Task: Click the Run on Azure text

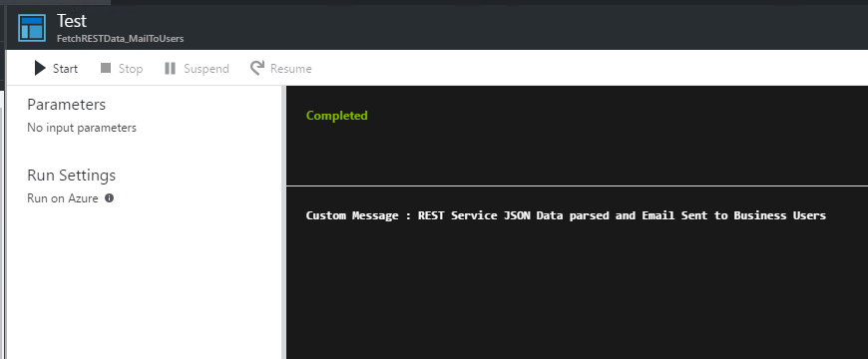Action: coord(63,198)
